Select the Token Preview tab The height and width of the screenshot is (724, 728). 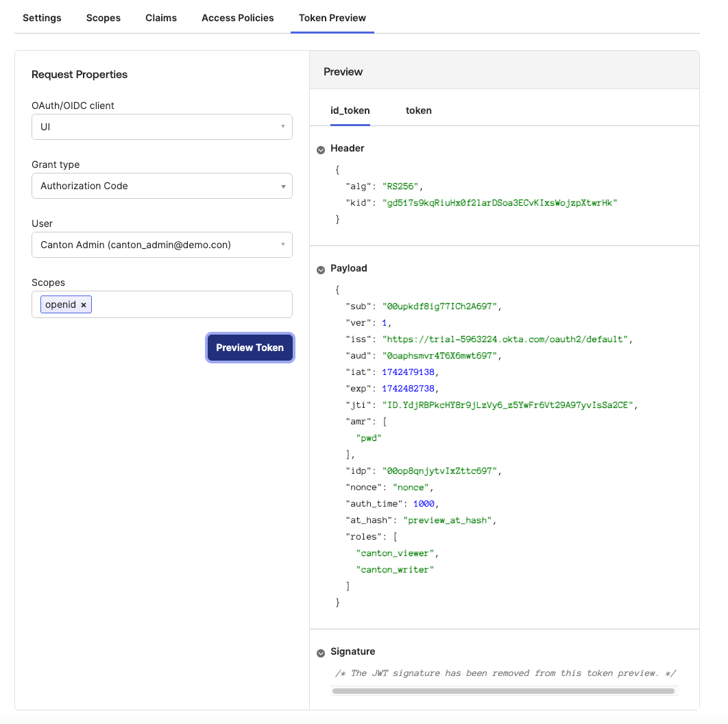332,18
